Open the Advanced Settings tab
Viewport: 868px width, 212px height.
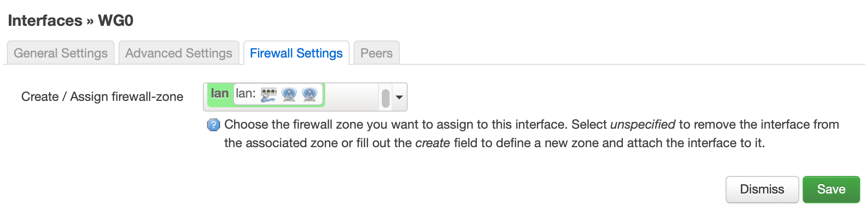(x=178, y=53)
